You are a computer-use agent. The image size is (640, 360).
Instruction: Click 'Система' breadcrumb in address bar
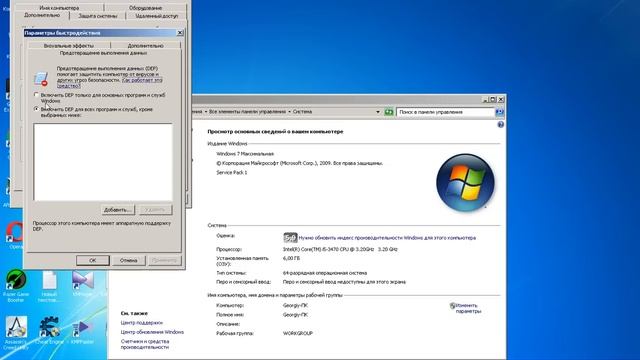pyautogui.click(x=302, y=112)
